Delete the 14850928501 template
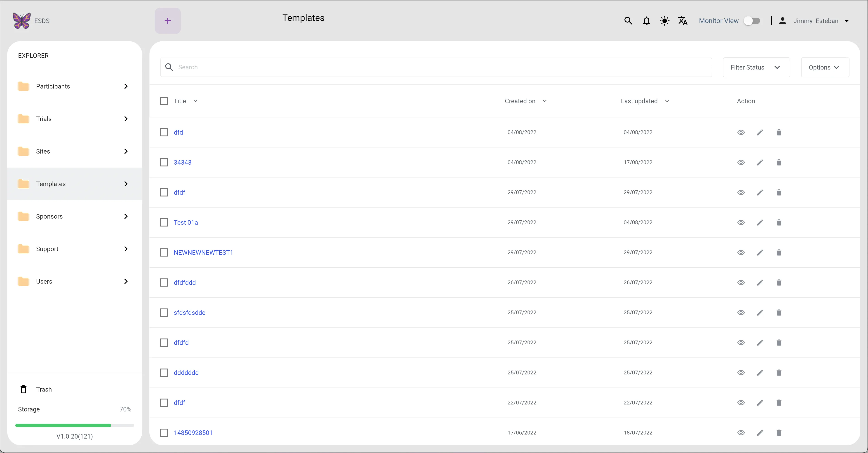Screen dimensions: 868x453 [779, 432]
